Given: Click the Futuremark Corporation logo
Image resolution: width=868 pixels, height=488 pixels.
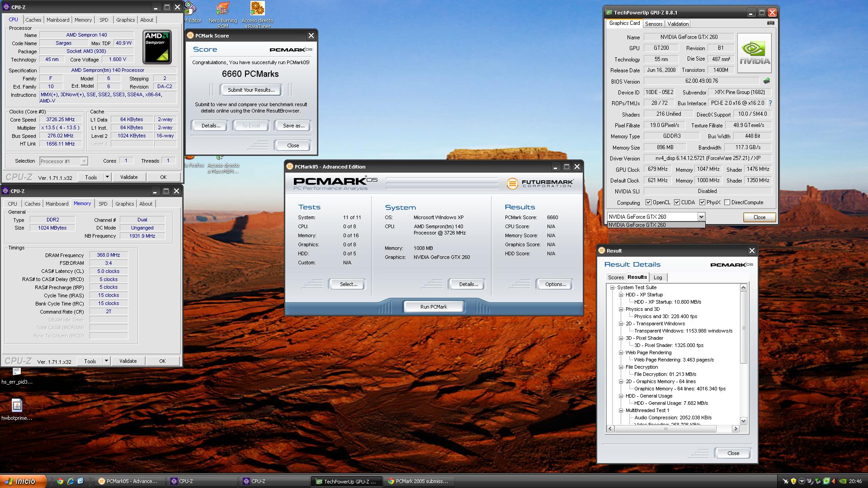Looking at the screenshot, I should pos(540,183).
